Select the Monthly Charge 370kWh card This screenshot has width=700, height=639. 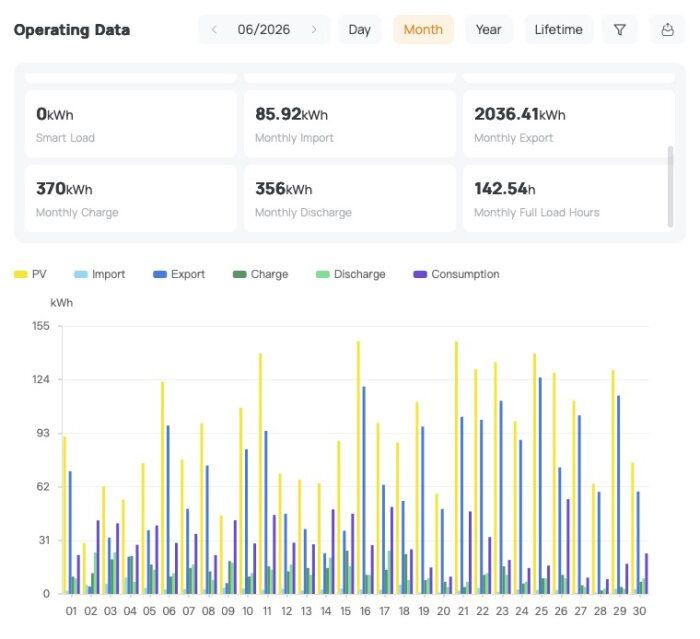point(131,198)
